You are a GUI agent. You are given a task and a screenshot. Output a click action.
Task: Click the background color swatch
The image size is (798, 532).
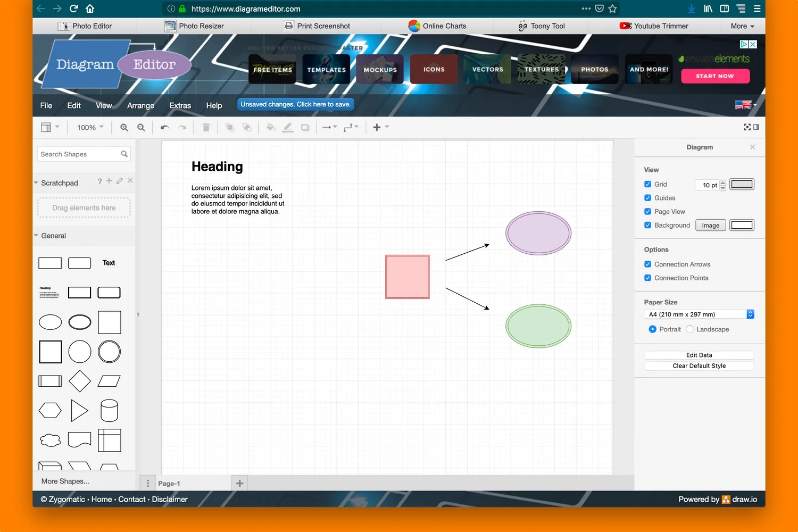coord(742,225)
